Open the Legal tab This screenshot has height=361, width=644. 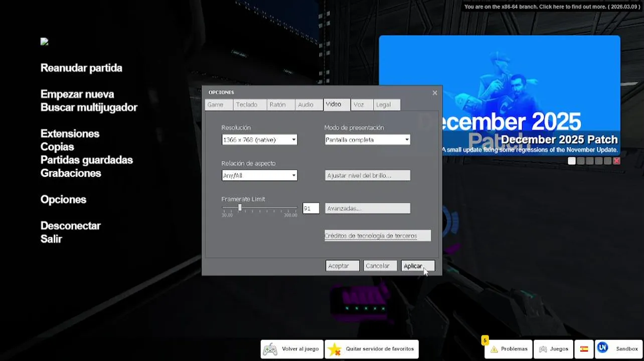coord(387,105)
